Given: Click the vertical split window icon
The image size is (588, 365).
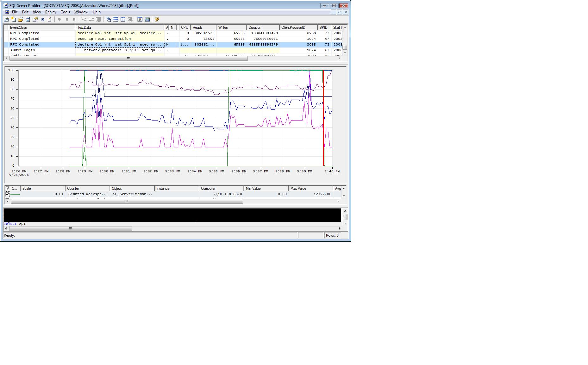Looking at the screenshot, I should point(123,19).
